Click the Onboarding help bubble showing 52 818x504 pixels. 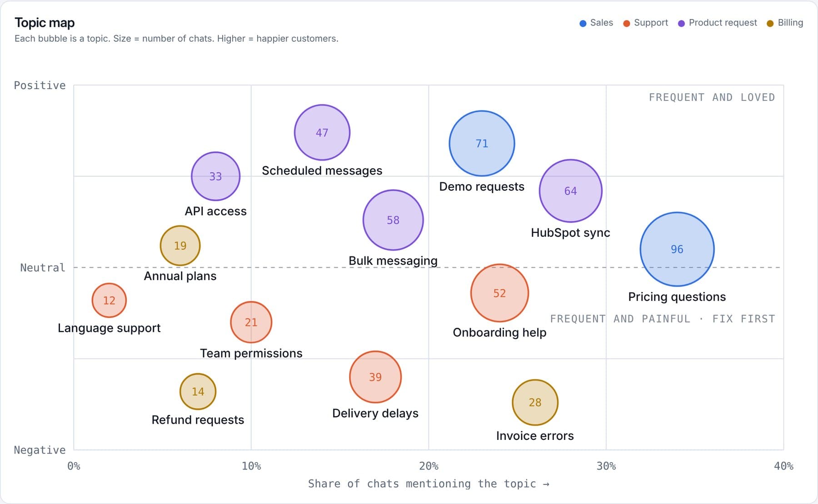tap(499, 293)
